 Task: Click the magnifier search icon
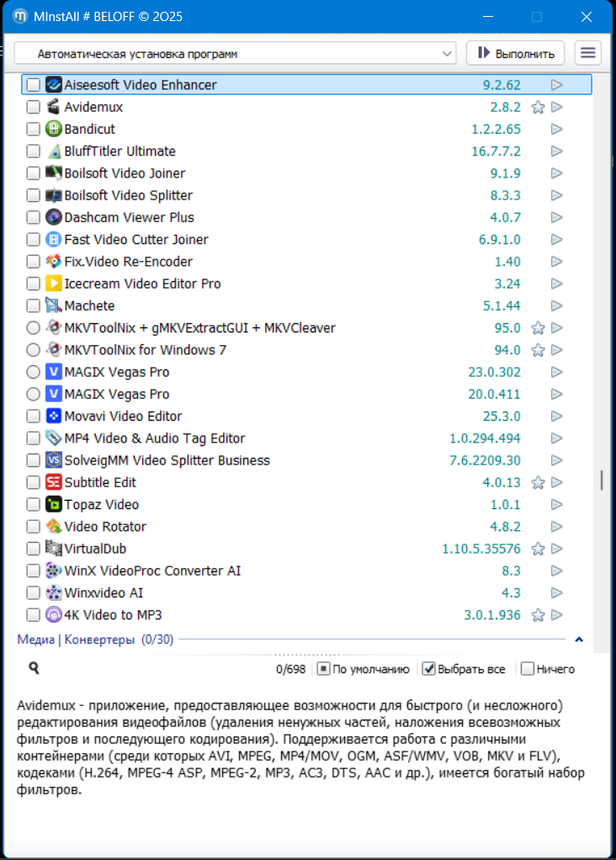pos(35,668)
